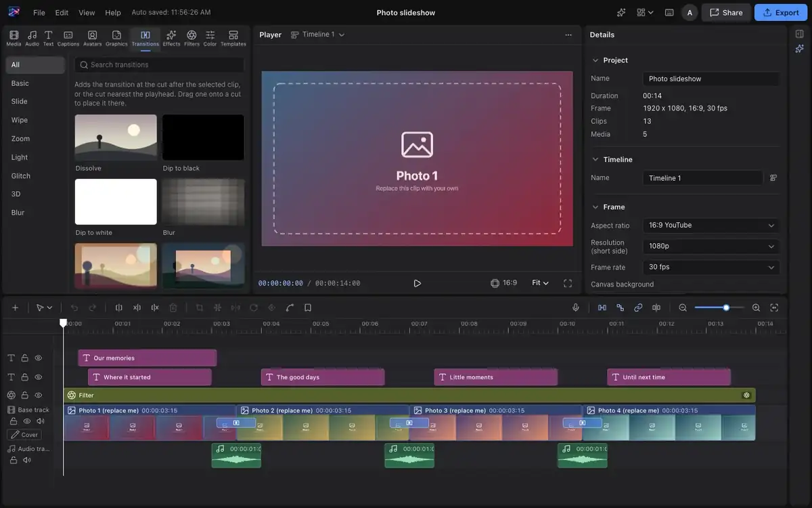This screenshot has width=812, height=508.
Task: Delete selected clip with trash icon
Action: (173, 308)
